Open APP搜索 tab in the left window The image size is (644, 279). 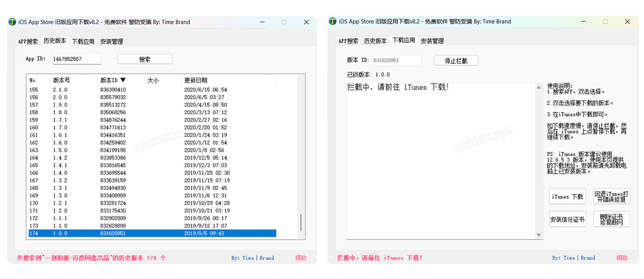pos(28,41)
